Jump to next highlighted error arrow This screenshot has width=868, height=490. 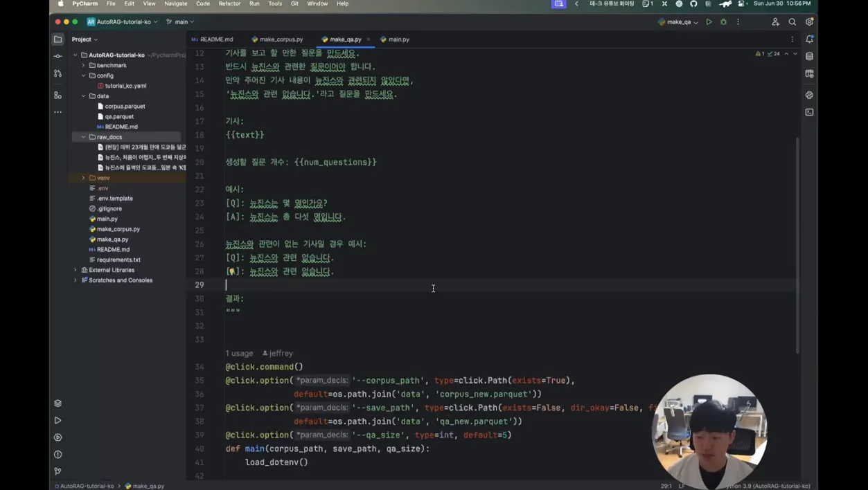795,53
